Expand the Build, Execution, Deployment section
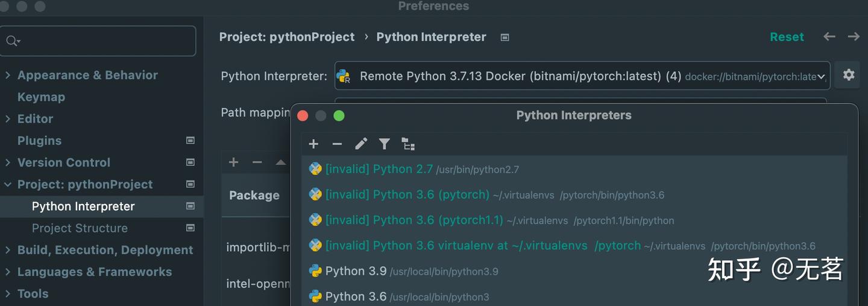Screen dimensions: 868x306 [x=8, y=250]
